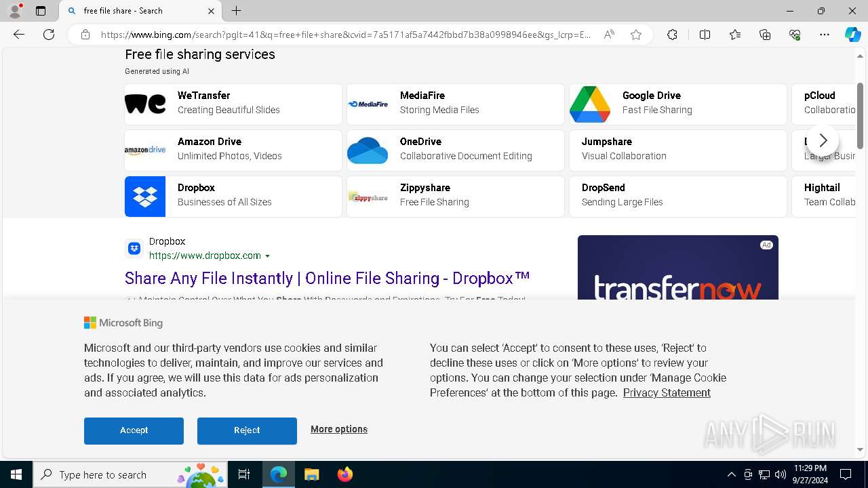Click the taskbar search box
The height and width of the screenshot is (488, 868).
(130, 474)
